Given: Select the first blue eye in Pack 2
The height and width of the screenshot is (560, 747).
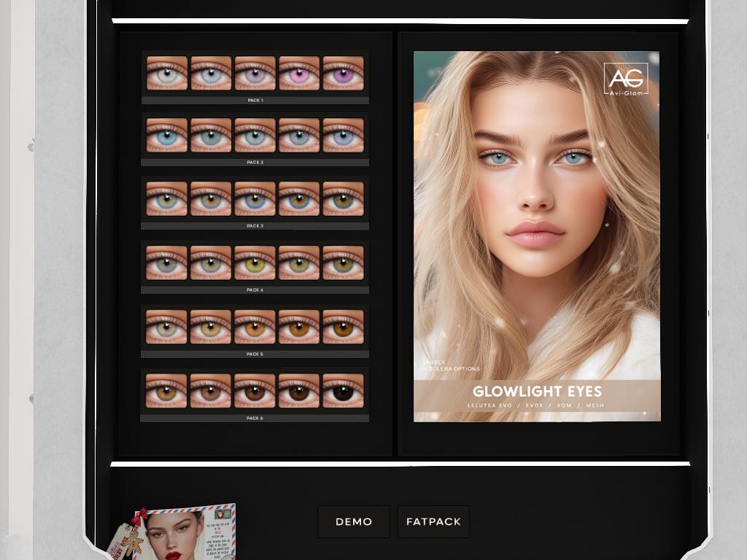Looking at the screenshot, I should (167, 136).
